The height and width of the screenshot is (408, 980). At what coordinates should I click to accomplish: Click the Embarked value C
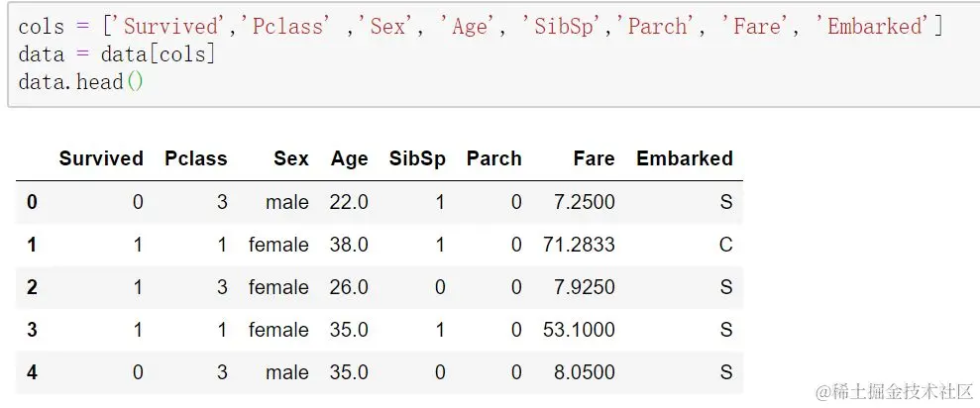pos(725,245)
